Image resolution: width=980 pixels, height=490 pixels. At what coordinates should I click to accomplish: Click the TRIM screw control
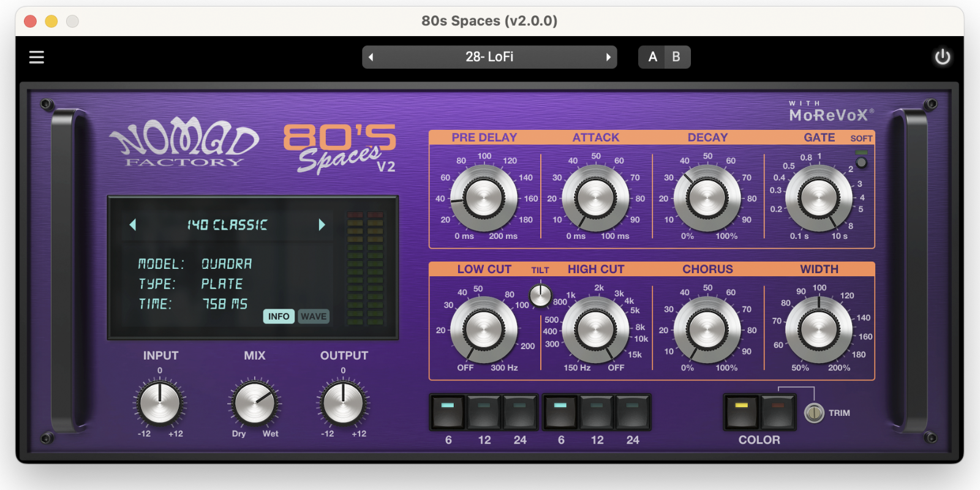814,413
